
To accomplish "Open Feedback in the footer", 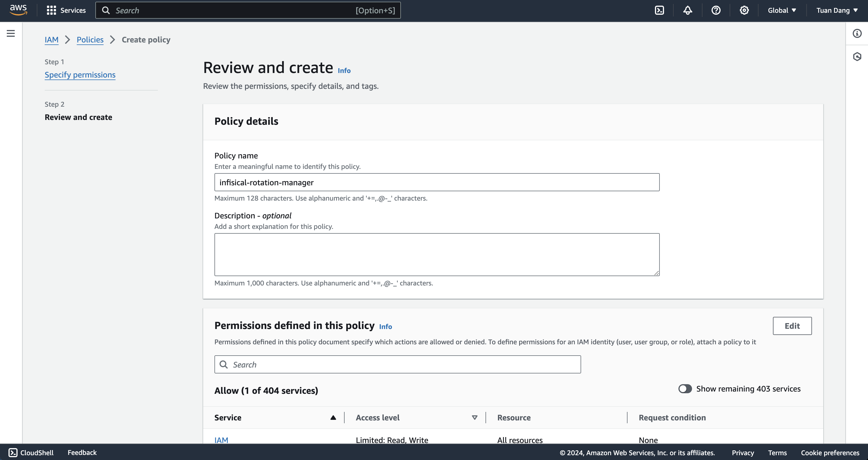I will coord(82,453).
